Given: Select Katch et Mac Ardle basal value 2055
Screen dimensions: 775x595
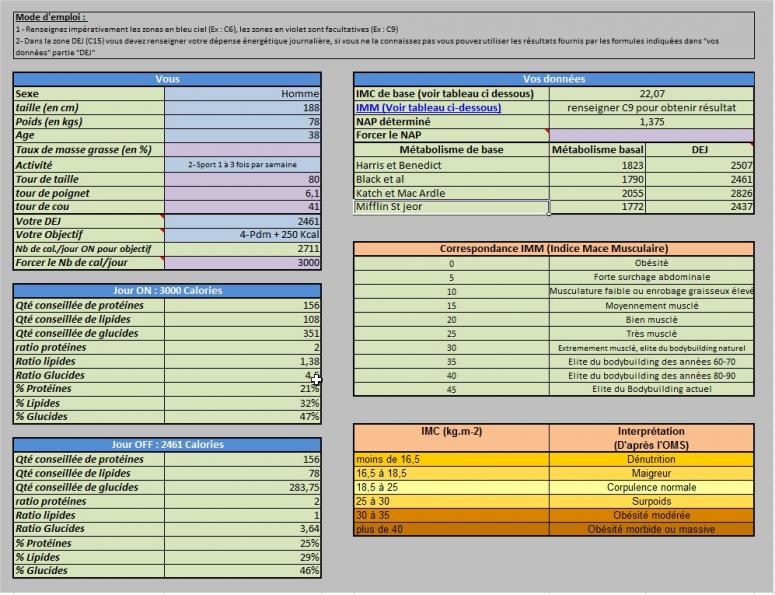Looking at the screenshot, I should 597,193.
